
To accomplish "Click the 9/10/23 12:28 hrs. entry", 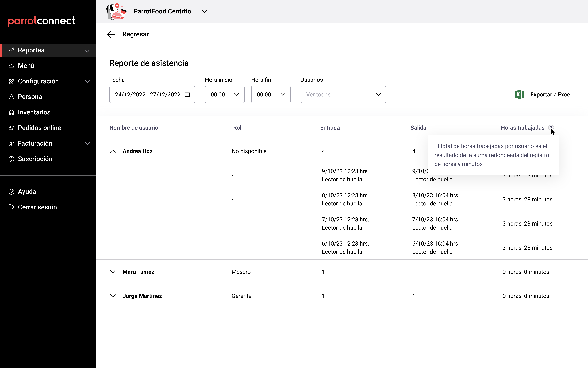I will pos(346,171).
